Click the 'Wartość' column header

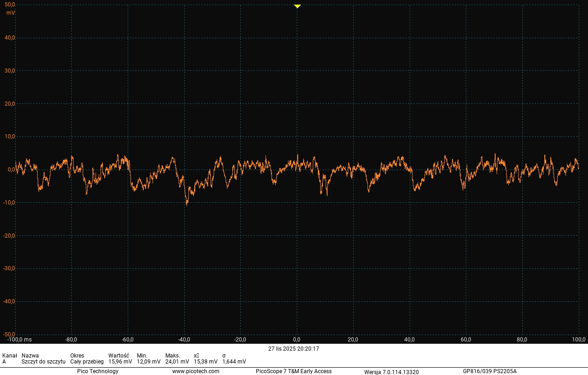pyautogui.click(x=119, y=356)
